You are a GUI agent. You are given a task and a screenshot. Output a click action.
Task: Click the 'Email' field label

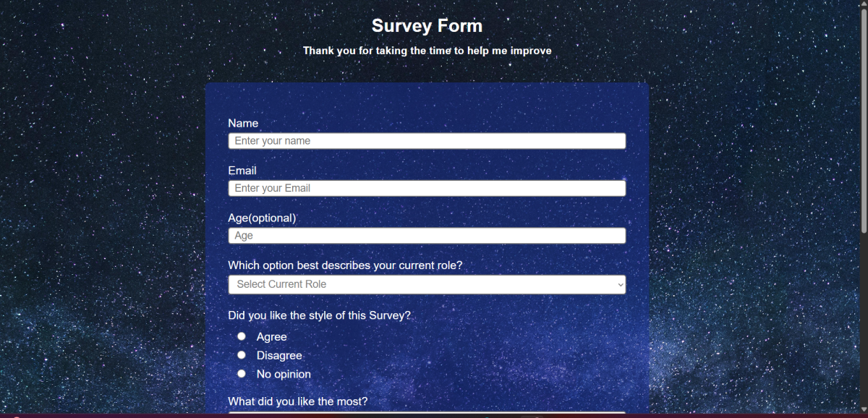click(242, 171)
